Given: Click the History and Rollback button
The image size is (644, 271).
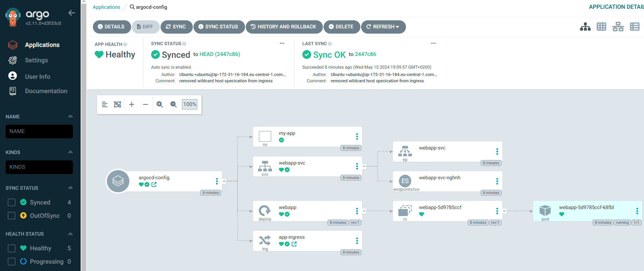Looking at the screenshot, I should pyautogui.click(x=284, y=27).
